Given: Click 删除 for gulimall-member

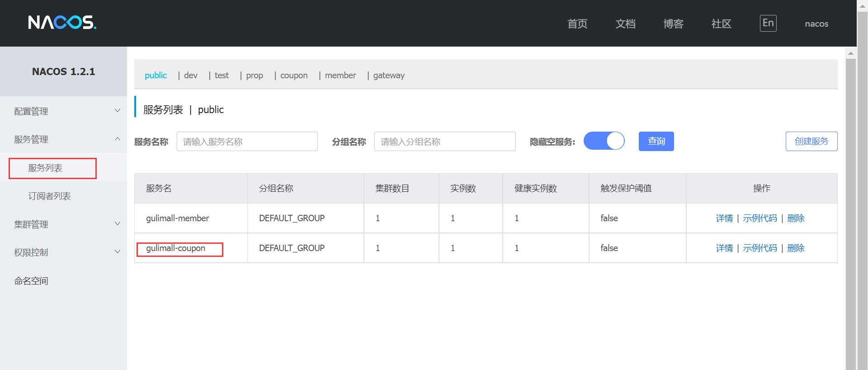Looking at the screenshot, I should pyautogui.click(x=796, y=218).
